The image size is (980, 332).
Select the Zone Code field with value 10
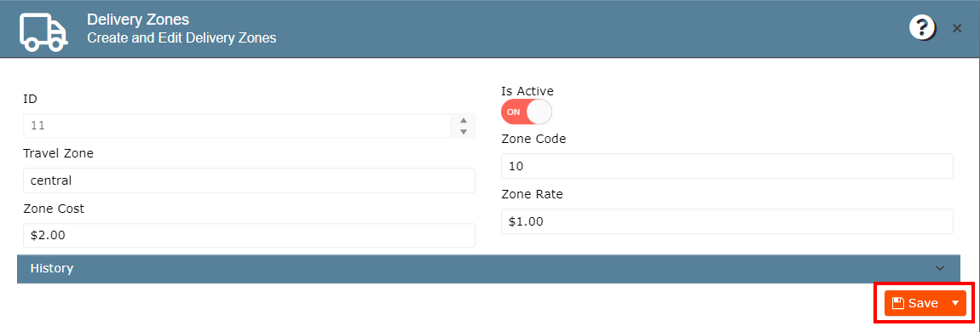tap(727, 167)
